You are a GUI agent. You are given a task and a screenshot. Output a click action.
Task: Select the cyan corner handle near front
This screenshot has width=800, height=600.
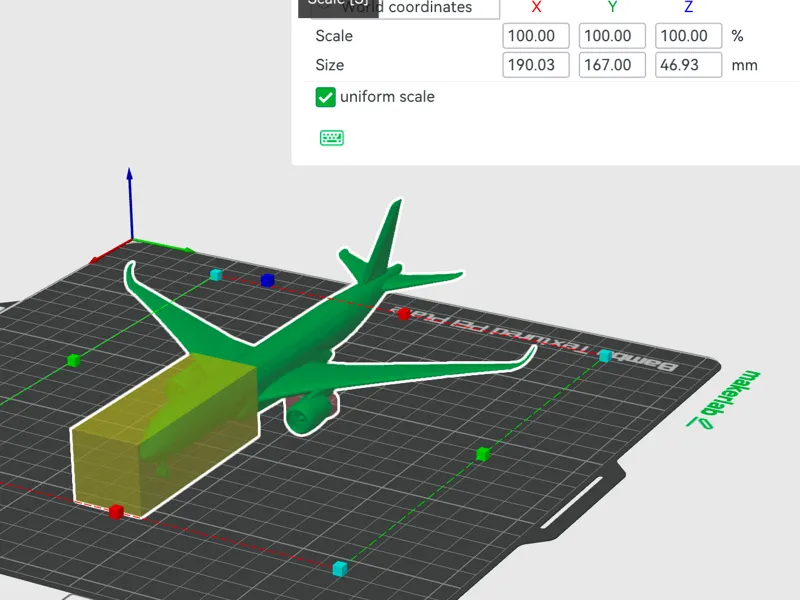pyautogui.click(x=340, y=568)
